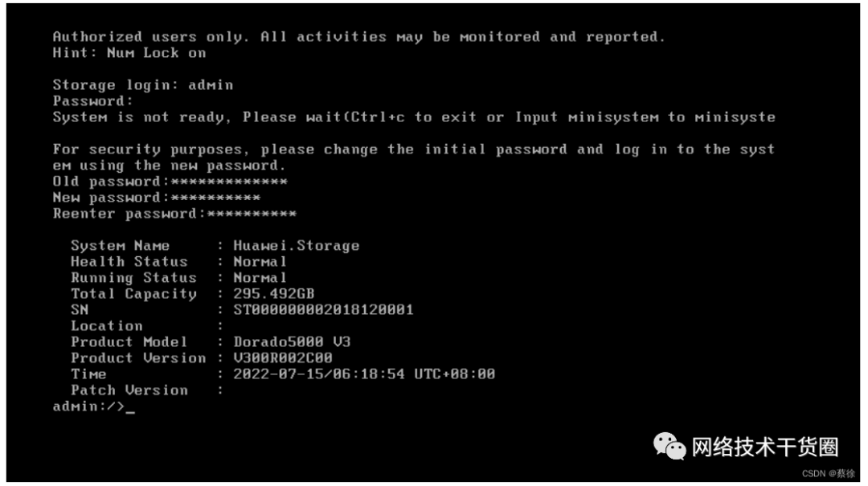Click the Location label
868x486 pixels.
pyautogui.click(x=106, y=326)
